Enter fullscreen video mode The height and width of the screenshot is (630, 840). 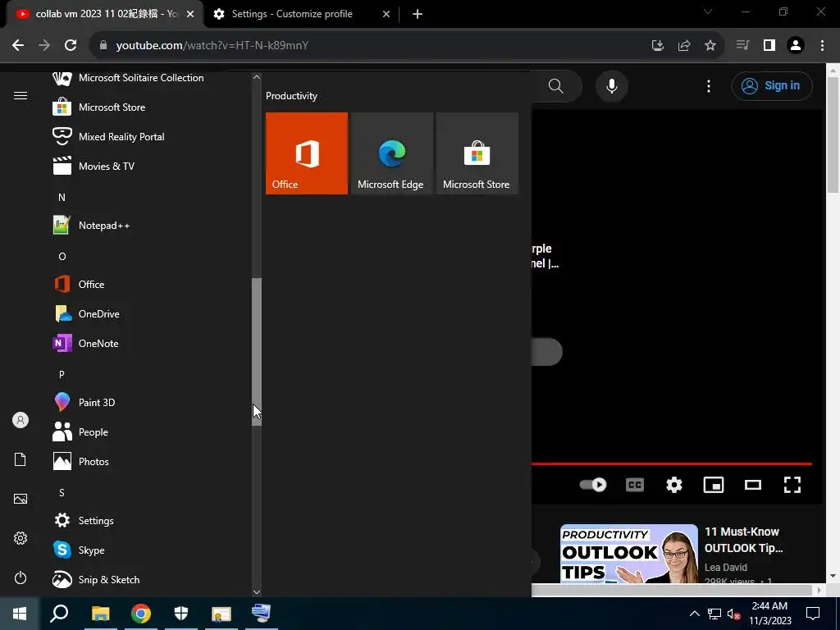792,485
